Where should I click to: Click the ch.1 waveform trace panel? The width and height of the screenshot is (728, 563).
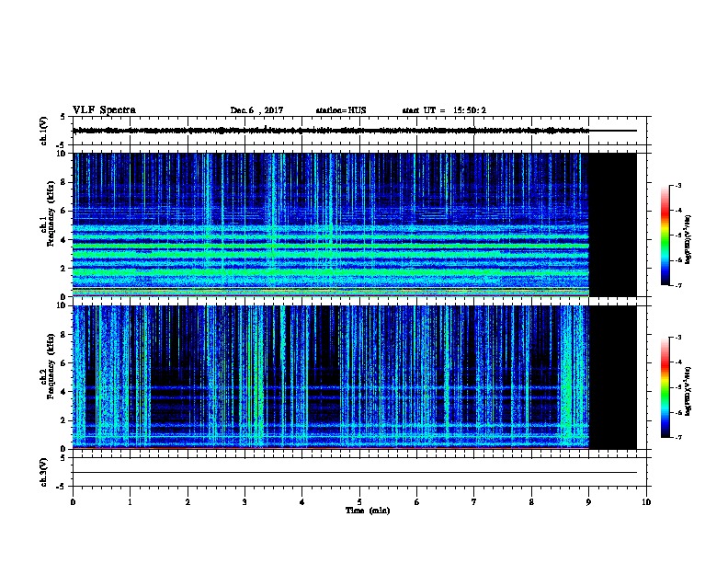click(x=359, y=131)
